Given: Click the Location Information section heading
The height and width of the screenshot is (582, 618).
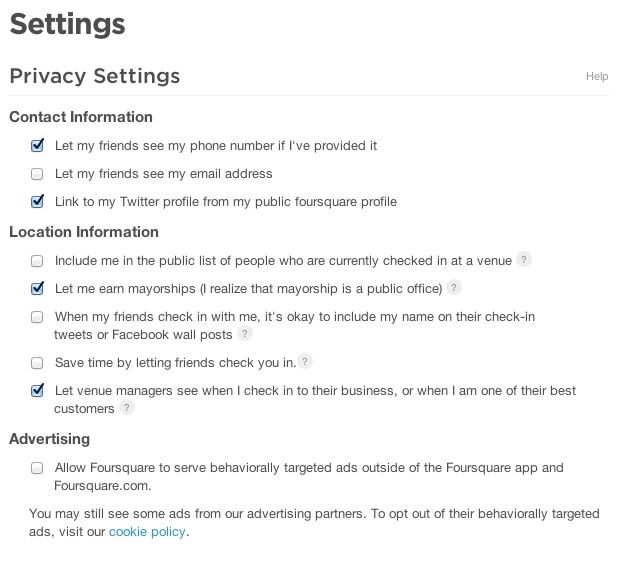Looking at the screenshot, I should tap(84, 232).
